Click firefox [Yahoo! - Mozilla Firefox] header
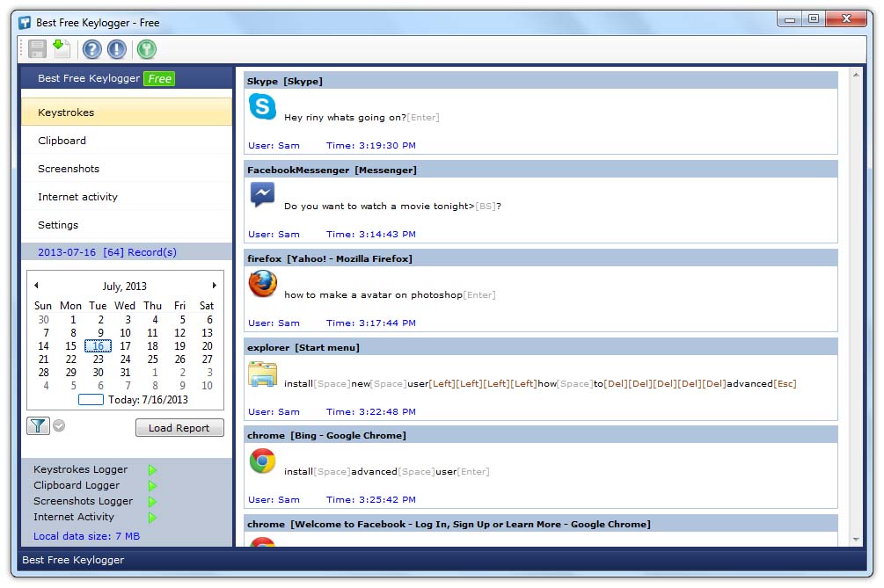This screenshot has width=884, height=588. (541, 258)
